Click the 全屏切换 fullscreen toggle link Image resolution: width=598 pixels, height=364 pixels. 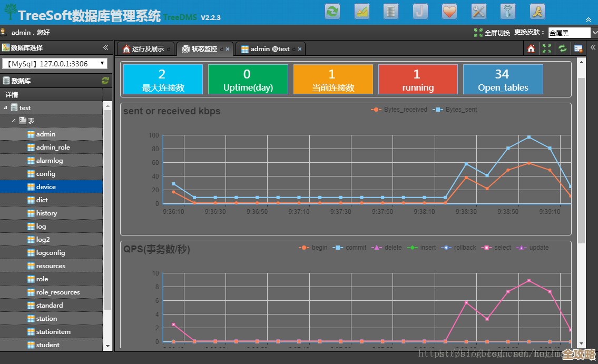pos(492,33)
